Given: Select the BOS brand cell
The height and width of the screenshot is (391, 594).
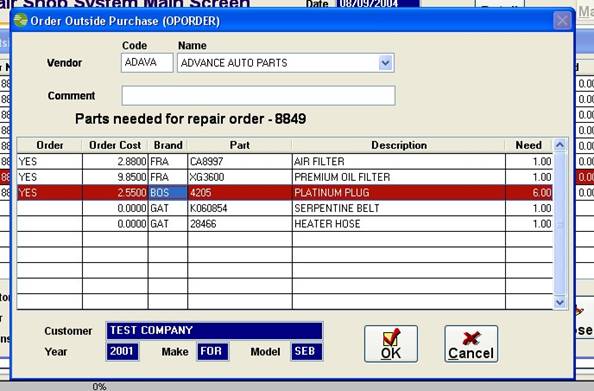Looking at the screenshot, I should (x=168, y=193).
